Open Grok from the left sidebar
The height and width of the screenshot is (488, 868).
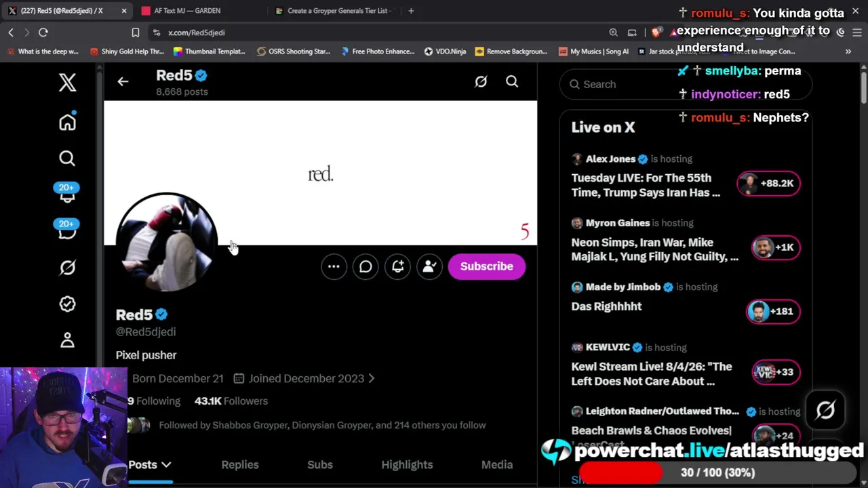(67, 268)
